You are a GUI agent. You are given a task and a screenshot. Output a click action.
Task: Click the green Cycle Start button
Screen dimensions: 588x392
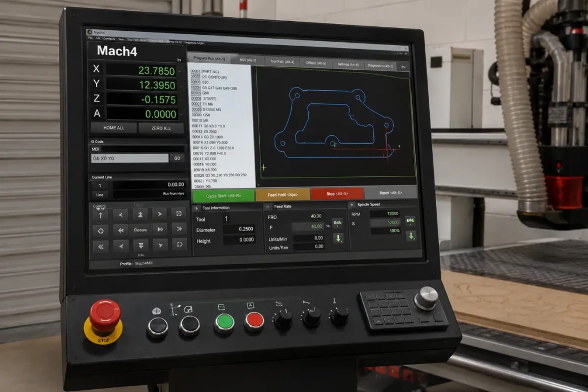click(x=224, y=196)
